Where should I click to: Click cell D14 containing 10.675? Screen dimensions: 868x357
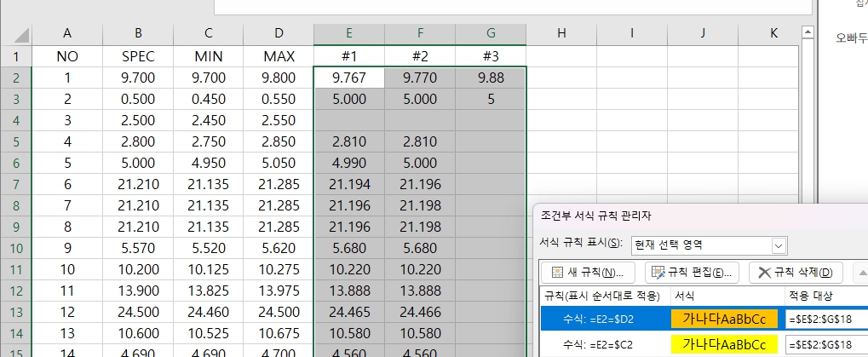click(x=279, y=334)
